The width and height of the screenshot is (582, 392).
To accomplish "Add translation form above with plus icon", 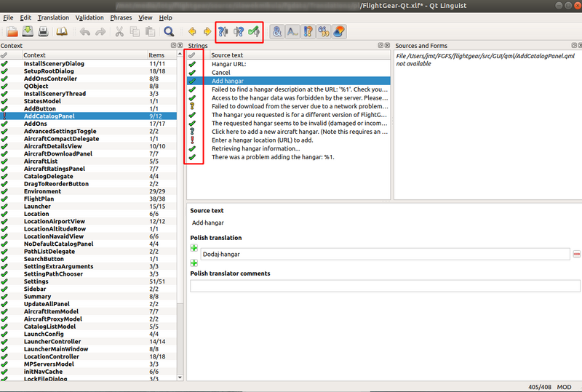I will (x=194, y=247).
